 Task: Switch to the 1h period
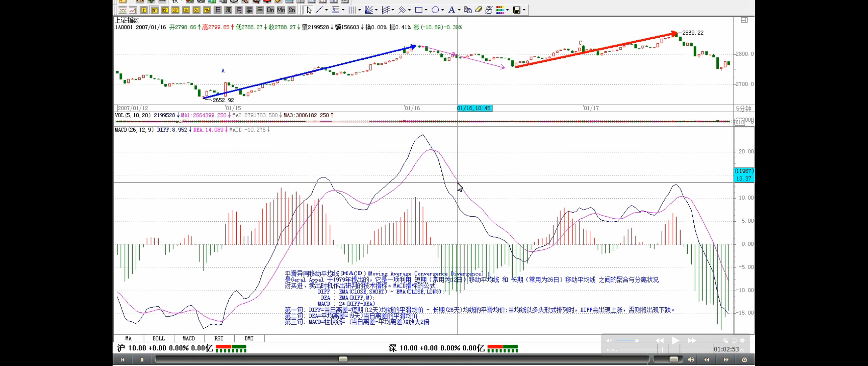(186, 10)
